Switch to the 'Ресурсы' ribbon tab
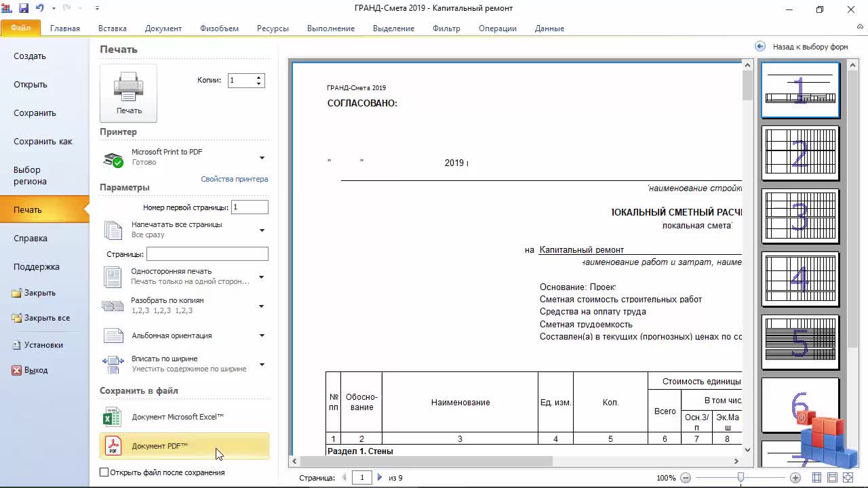This screenshot has height=488, width=868. pyautogui.click(x=273, y=28)
